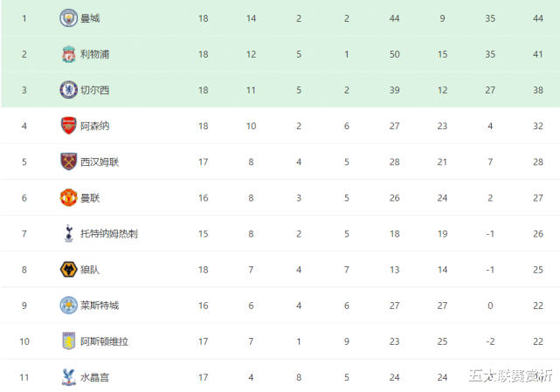Click the West Ham United crest
The width and height of the screenshot is (560, 392).
68,162
